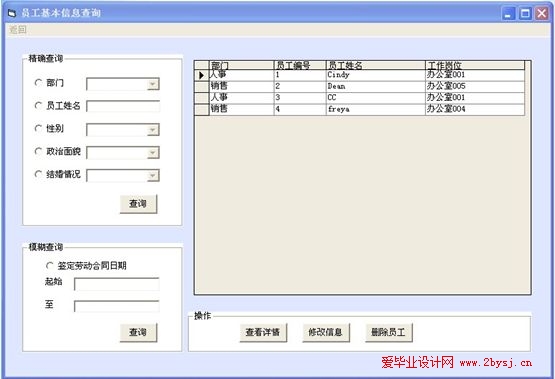Viewport: 555px width, 379px height.
Task: Click 人事 cell in CC's row
Action: click(242, 98)
